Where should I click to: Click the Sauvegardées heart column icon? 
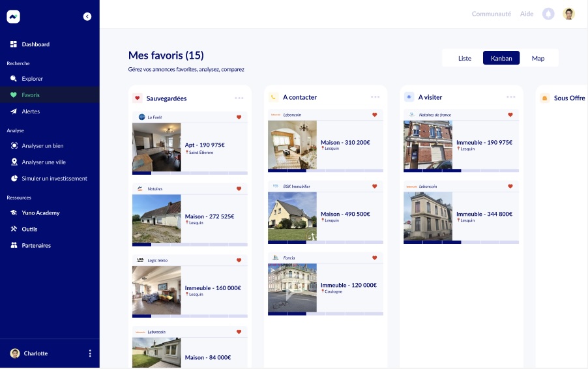pyautogui.click(x=138, y=98)
